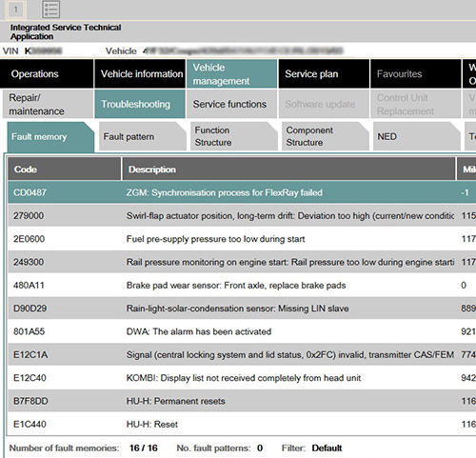Sort by the Description column header
The width and height of the screenshot is (476, 458).
pos(288,169)
